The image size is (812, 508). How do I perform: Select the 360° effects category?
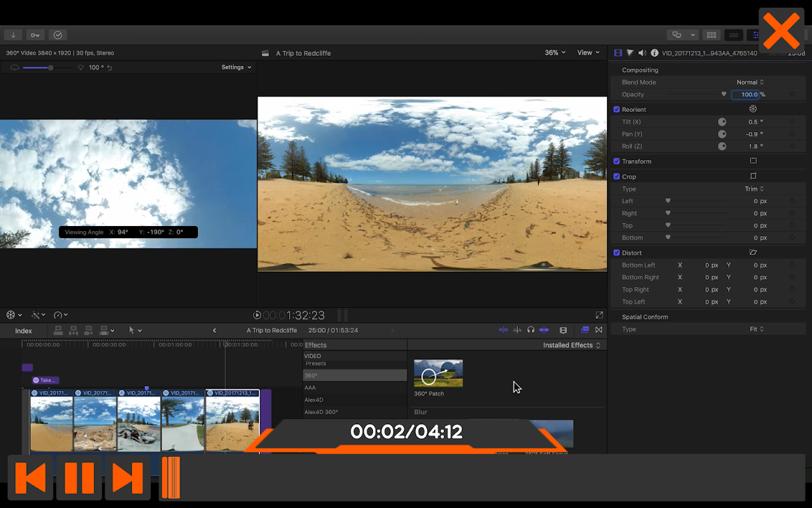tap(354, 375)
